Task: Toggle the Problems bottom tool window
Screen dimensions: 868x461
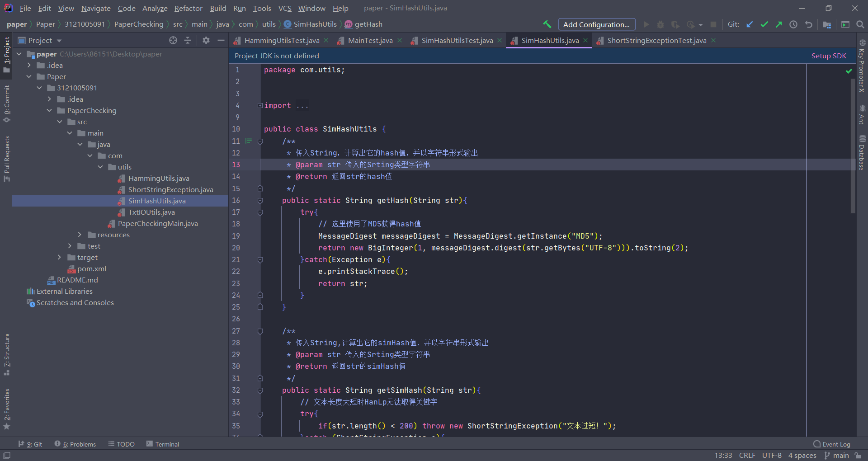Action: (75, 444)
